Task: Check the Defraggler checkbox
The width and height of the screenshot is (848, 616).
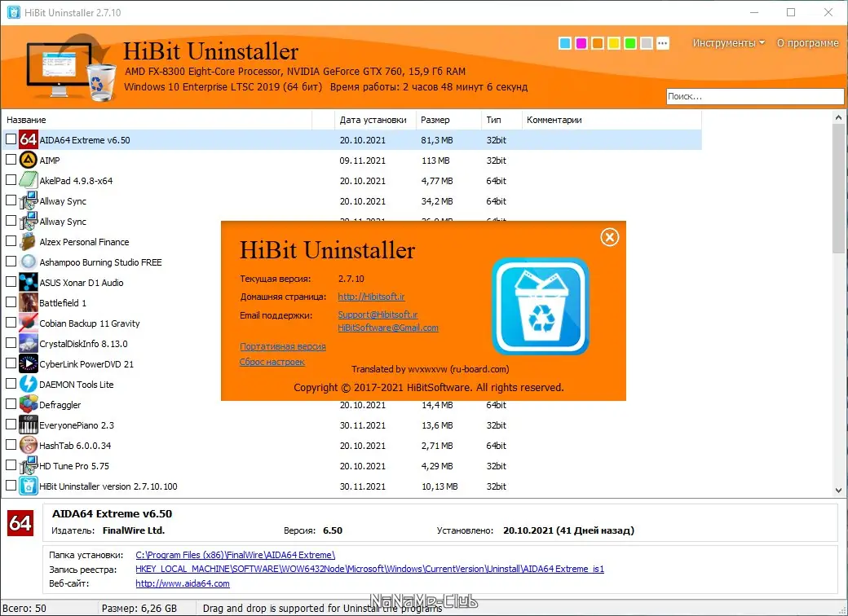Action: coord(11,404)
